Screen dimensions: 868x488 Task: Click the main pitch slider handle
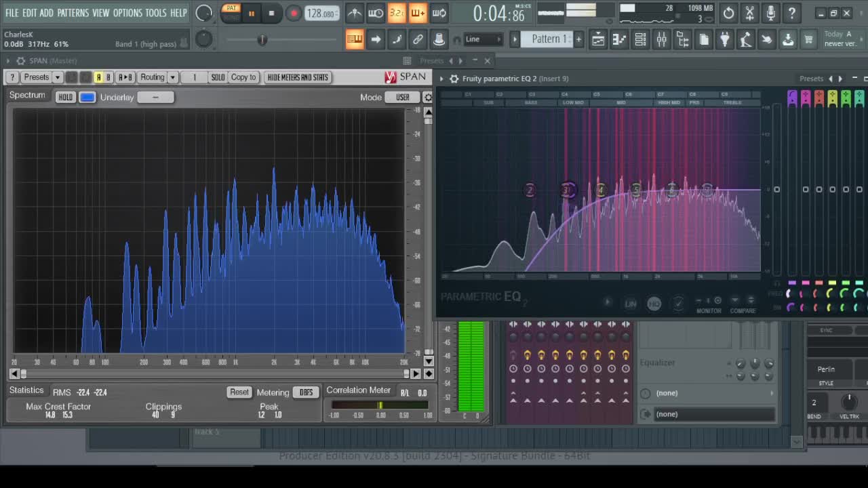coord(262,40)
